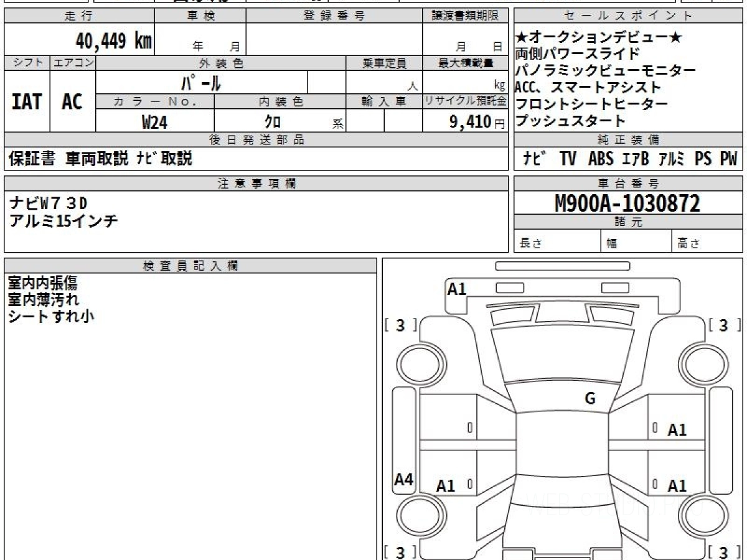Click ABS in the 純正装備 row
The width and height of the screenshot is (747, 560).
600,159
